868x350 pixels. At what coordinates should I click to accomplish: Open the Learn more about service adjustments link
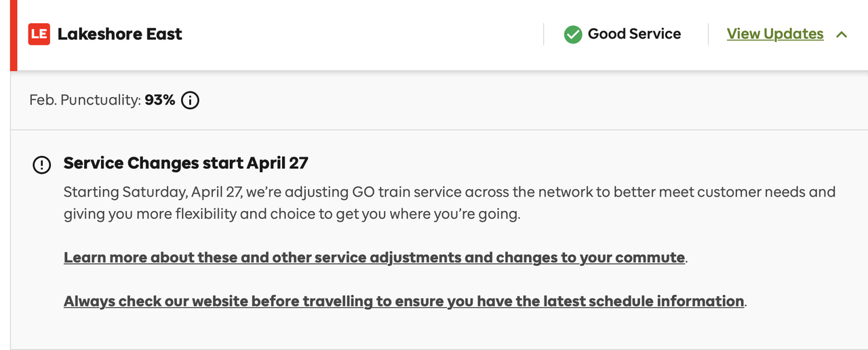374,258
